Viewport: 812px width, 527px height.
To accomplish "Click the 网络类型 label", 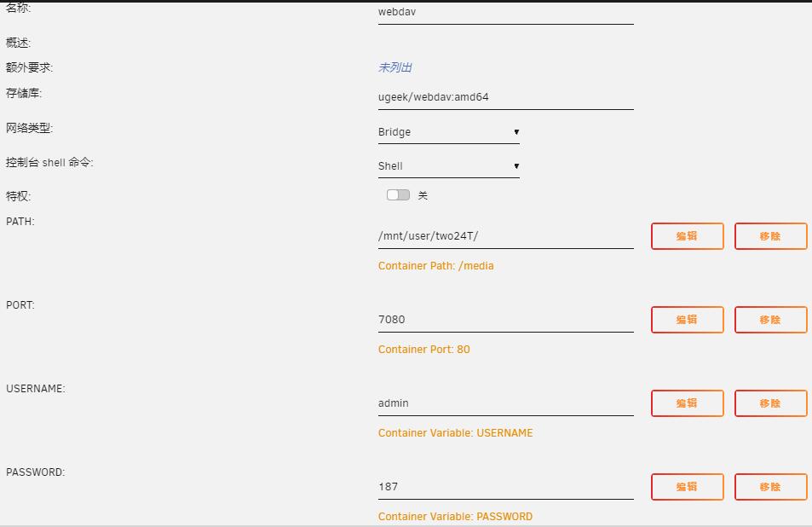I will tap(30, 128).
